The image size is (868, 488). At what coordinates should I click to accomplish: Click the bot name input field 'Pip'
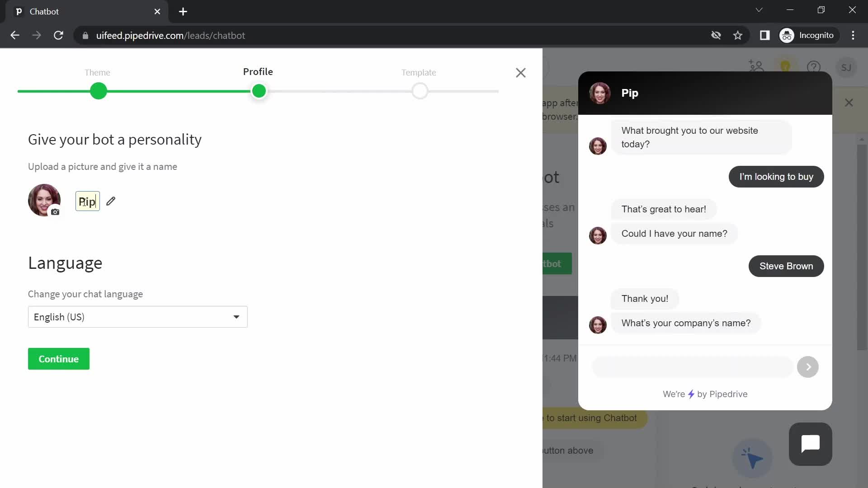pos(86,202)
